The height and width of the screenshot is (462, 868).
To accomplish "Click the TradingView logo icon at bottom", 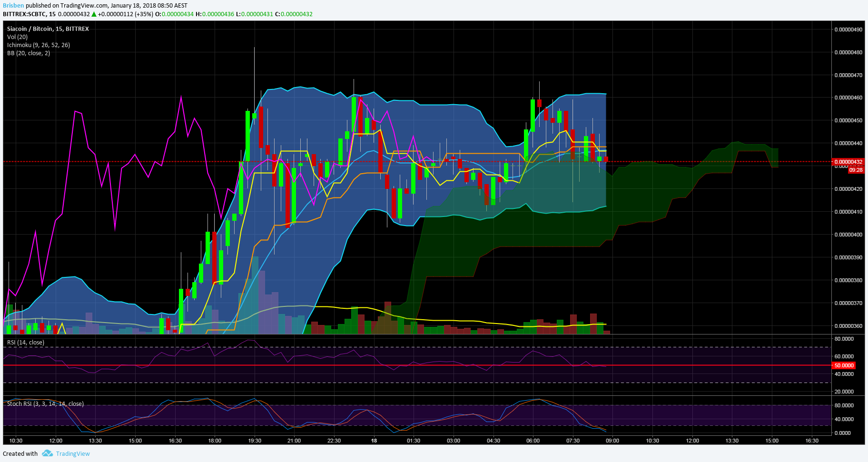I will (x=47, y=453).
